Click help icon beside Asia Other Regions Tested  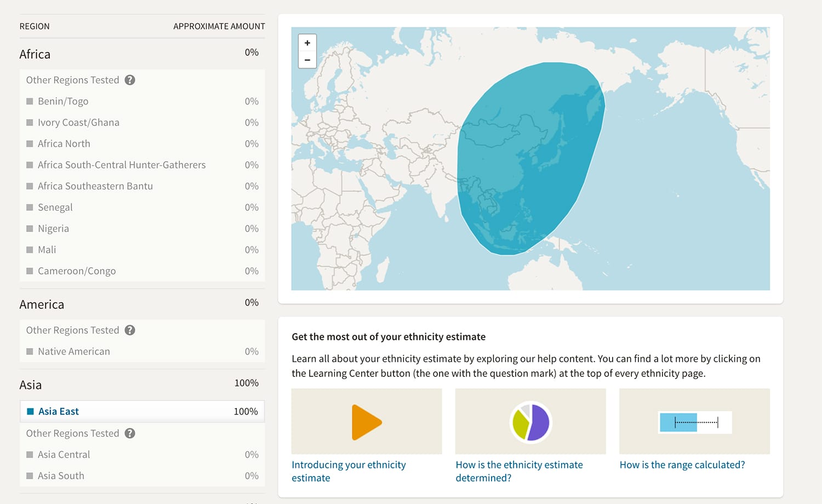tap(130, 433)
